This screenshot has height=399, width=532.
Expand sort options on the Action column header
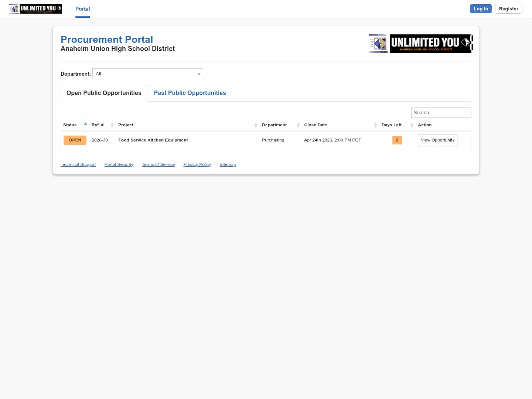[x=424, y=125]
